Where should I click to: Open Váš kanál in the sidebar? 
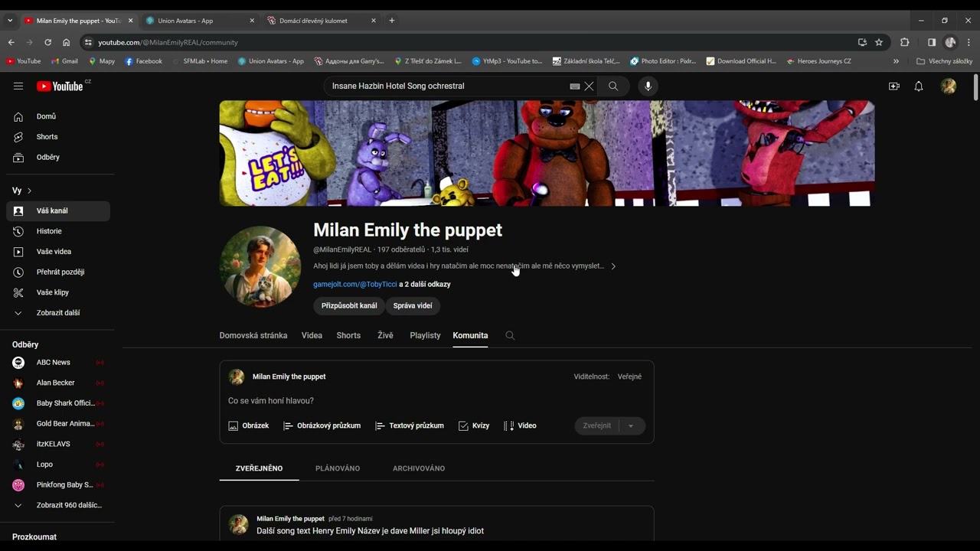tap(58, 211)
